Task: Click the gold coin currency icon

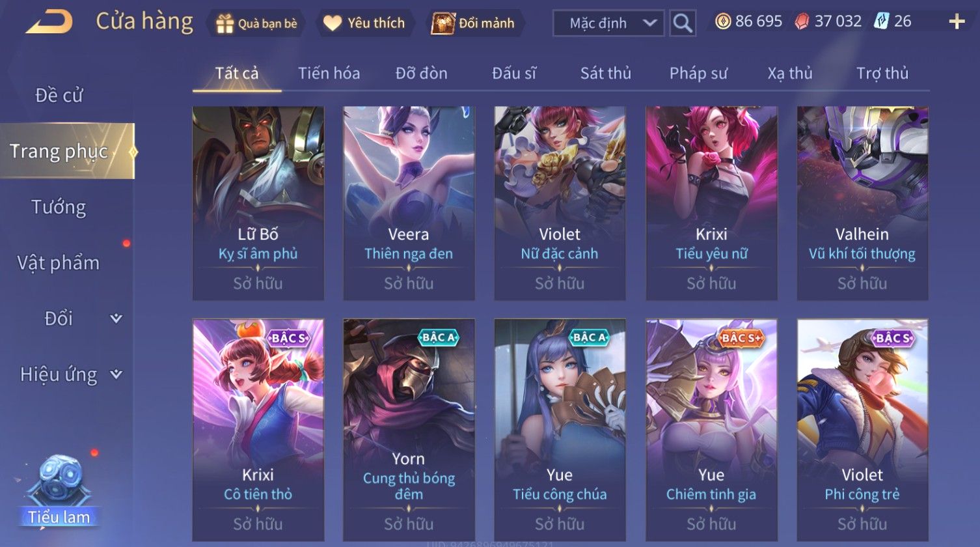Action: 723,21
